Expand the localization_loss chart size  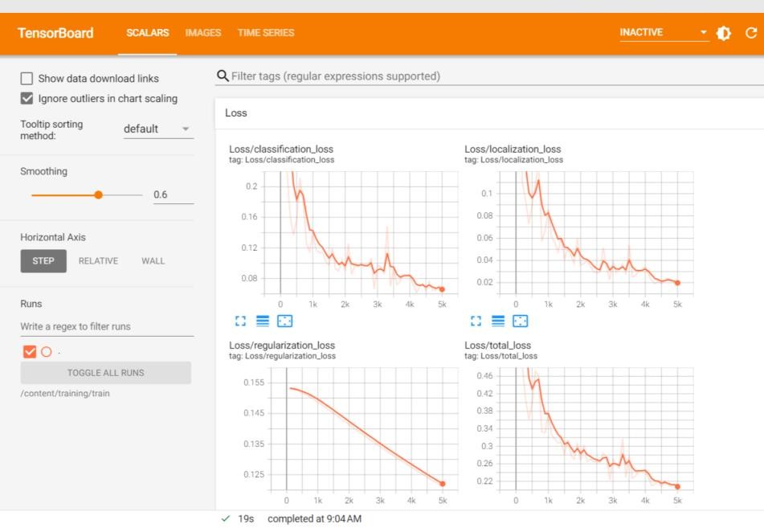(474, 321)
